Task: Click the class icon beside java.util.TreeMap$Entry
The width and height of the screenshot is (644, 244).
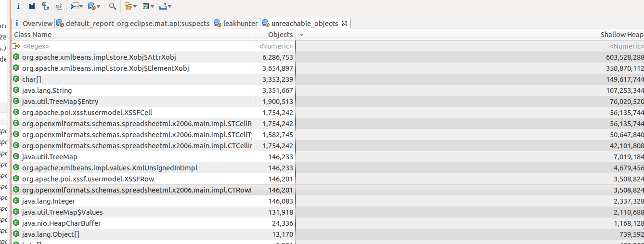Action: click(x=16, y=101)
